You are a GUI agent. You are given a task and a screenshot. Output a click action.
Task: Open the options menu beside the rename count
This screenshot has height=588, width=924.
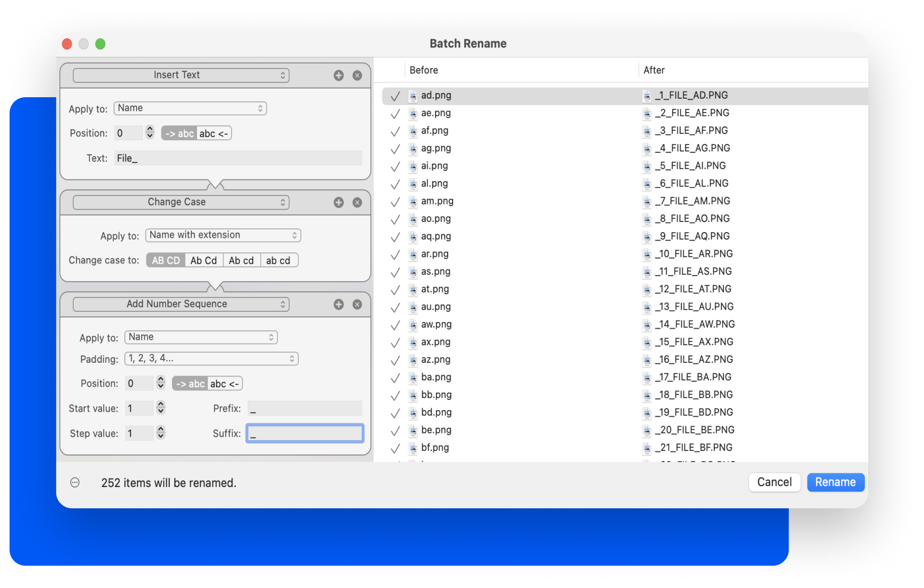(x=75, y=482)
